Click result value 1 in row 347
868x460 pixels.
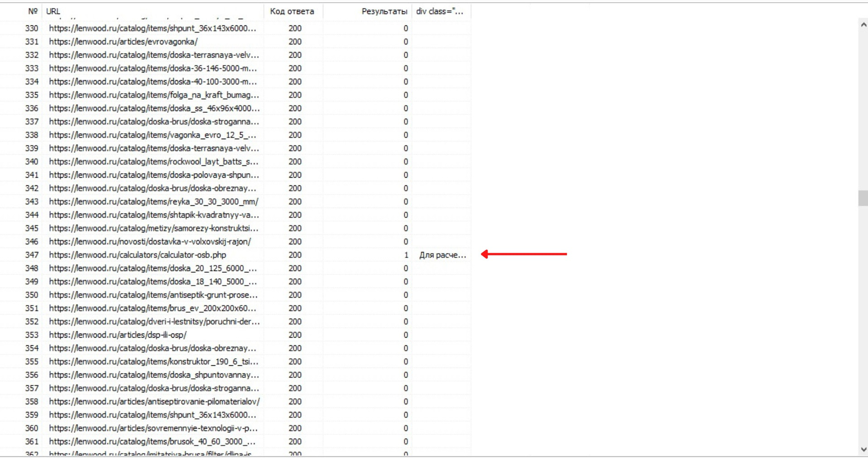point(406,255)
